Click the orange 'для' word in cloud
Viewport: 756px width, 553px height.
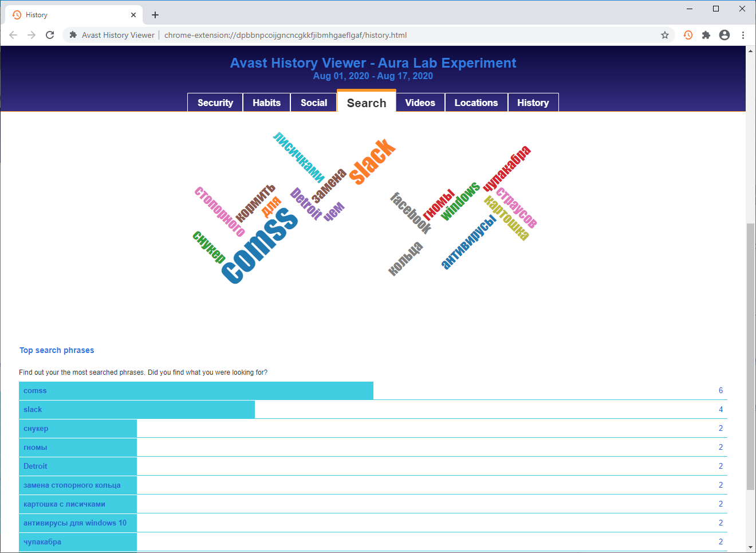click(271, 206)
